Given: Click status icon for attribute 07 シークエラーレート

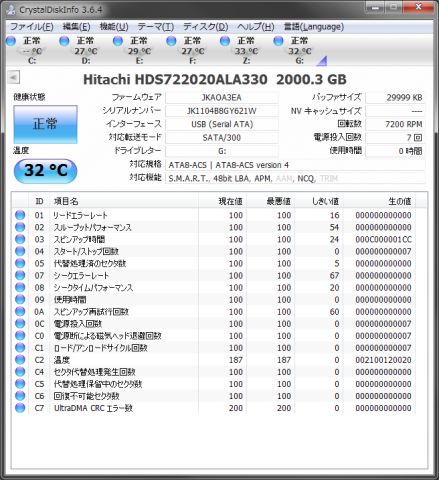Looking at the screenshot, I should pyautogui.click(x=20, y=275).
